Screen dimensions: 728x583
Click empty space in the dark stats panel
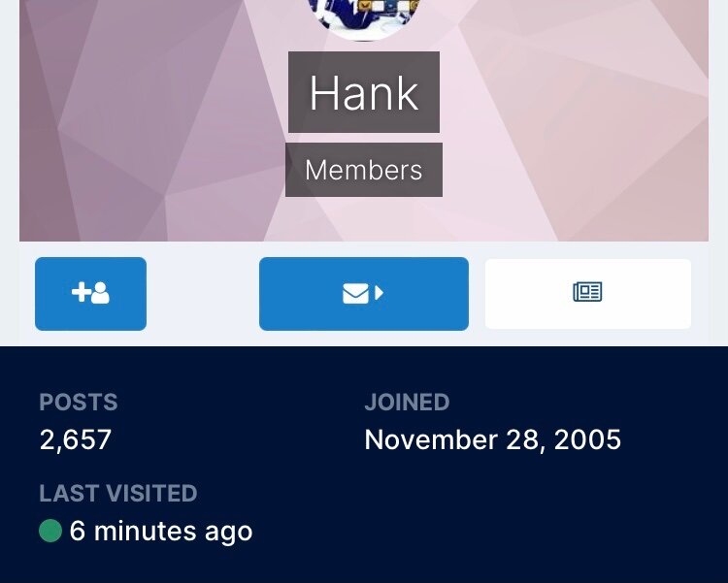click(511, 520)
